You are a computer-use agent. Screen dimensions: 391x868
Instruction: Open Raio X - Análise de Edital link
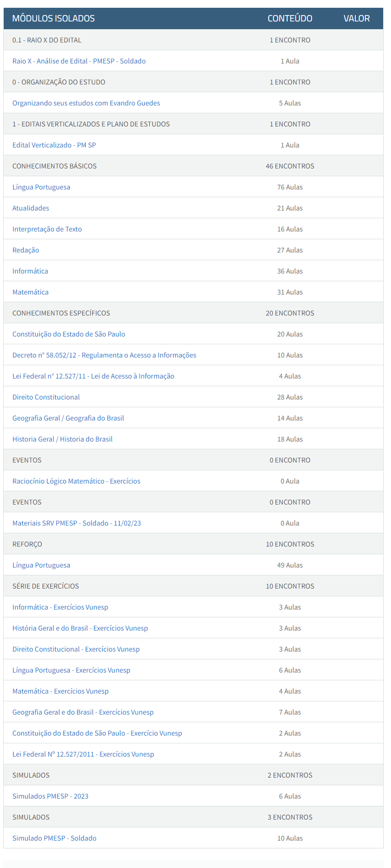coord(79,61)
